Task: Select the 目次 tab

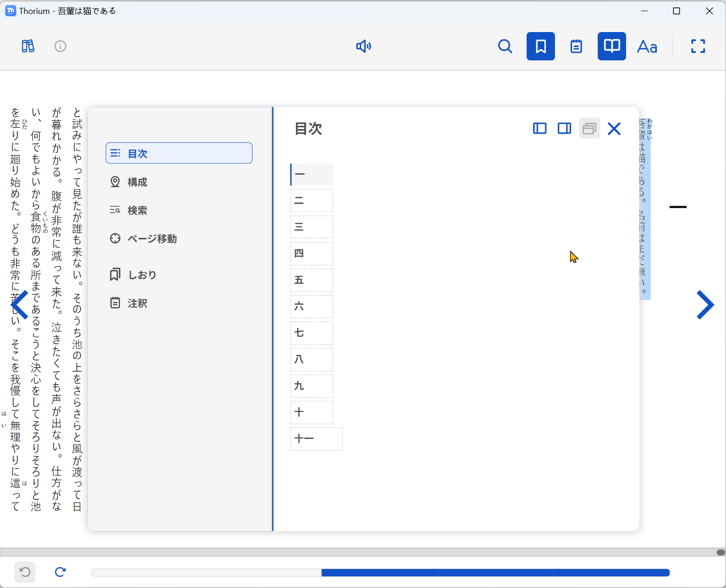Action: 179,153
